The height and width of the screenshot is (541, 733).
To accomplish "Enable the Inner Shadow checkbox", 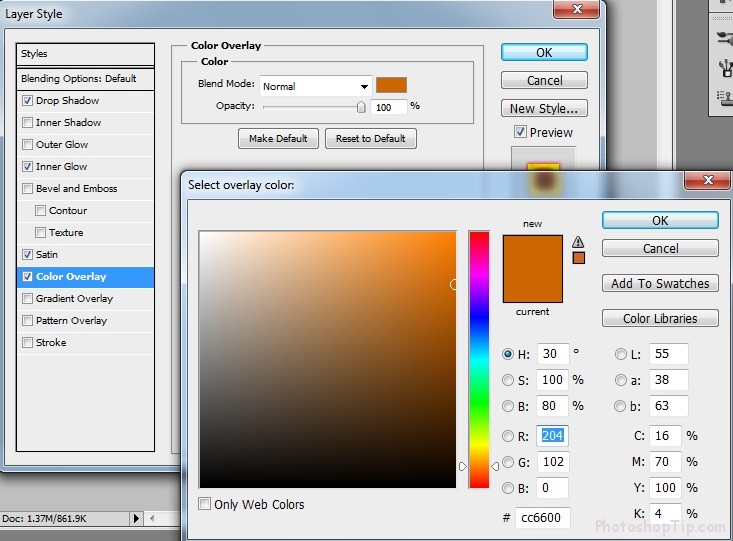I will click(28, 123).
